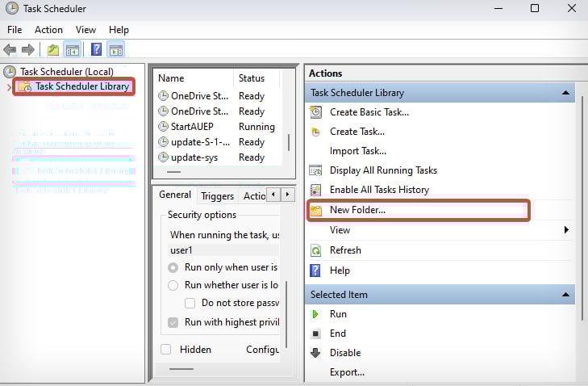Viewport: 588px width, 386px height.
Task: Open the File menu
Action: click(x=15, y=30)
